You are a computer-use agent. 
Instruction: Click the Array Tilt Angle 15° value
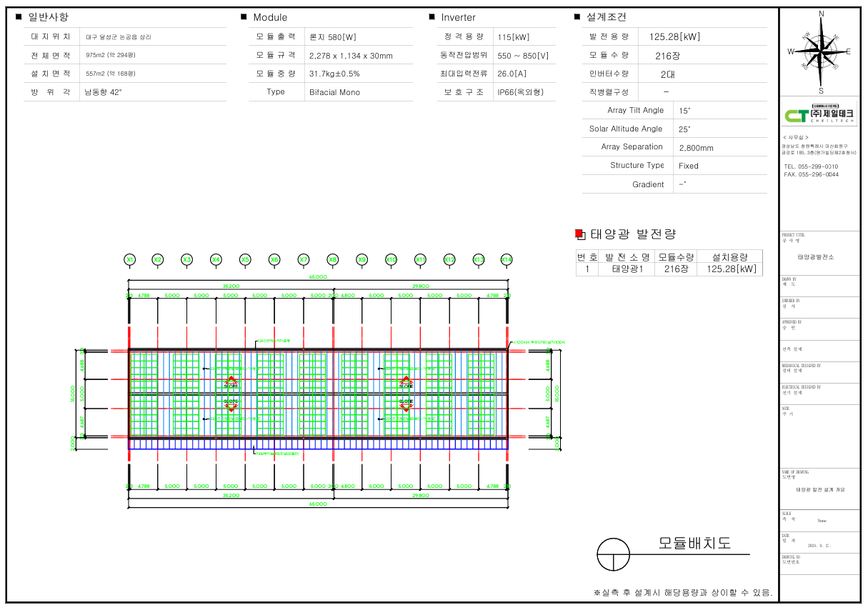click(684, 111)
